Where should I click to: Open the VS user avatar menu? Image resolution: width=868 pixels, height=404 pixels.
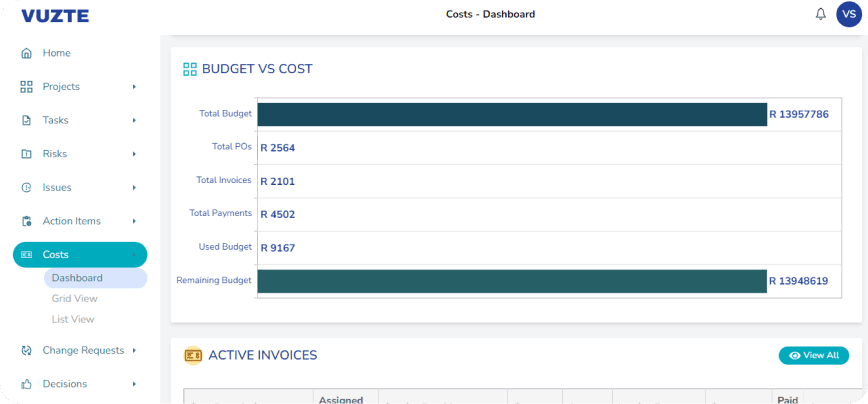849,14
